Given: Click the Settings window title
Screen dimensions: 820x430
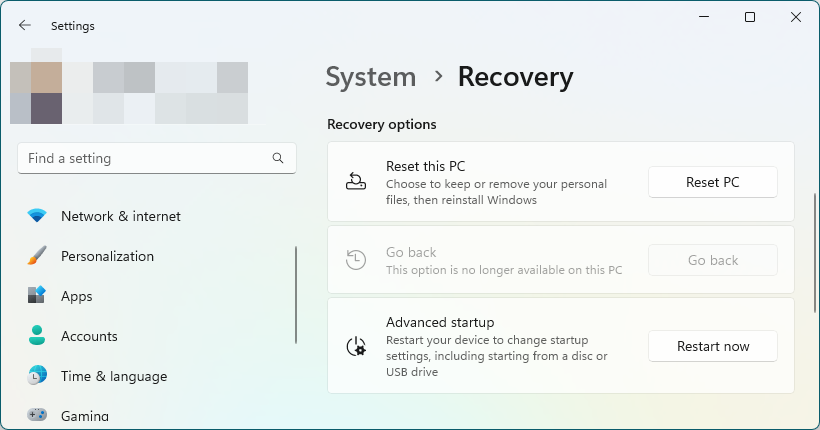Looking at the screenshot, I should [x=73, y=26].
